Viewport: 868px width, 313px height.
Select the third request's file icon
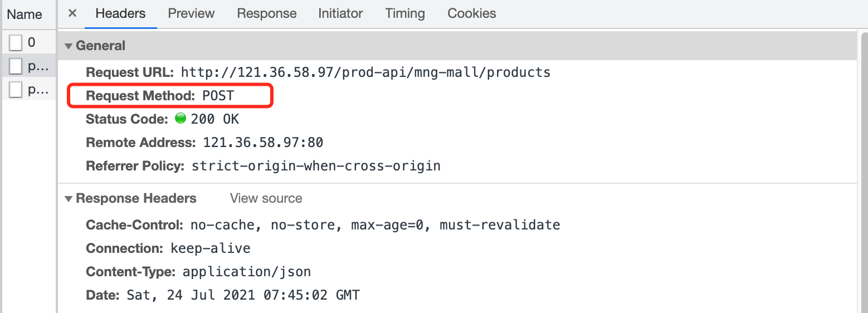(x=16, y=90)
